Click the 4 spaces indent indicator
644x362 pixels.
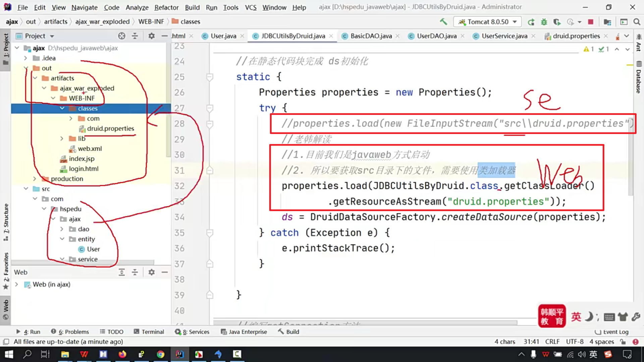click(x=602, y=342)
